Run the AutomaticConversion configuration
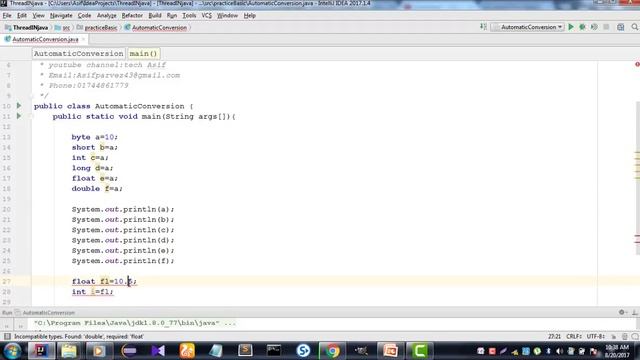Viewport: 640px width, 360px height. [x=571, y=27]
